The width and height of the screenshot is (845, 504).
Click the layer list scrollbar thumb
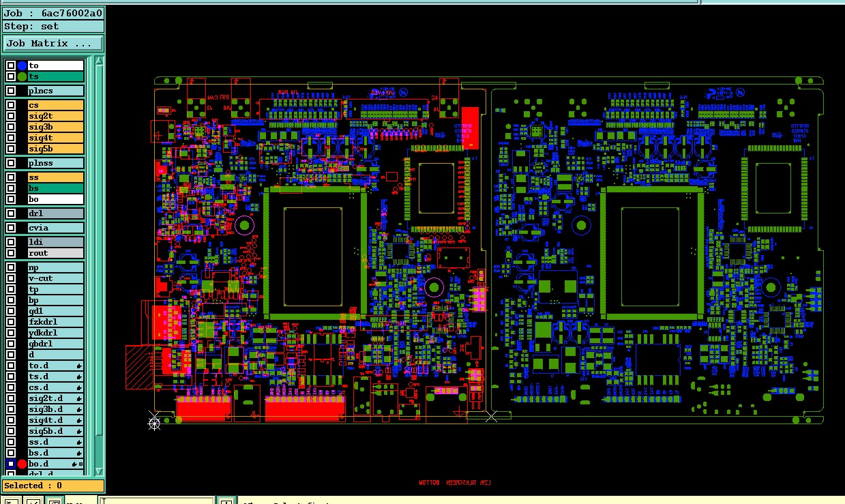pos(99,249)
